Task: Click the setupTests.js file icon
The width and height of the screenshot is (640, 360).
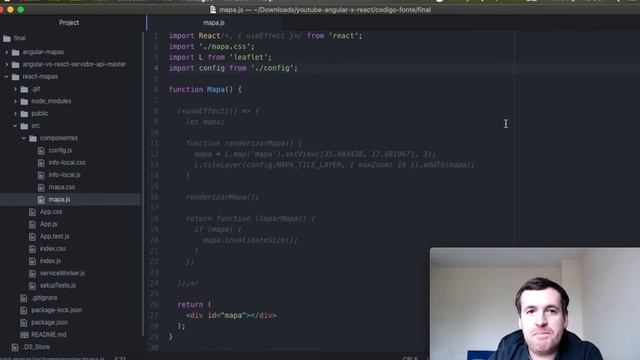Action: (33, 285)
